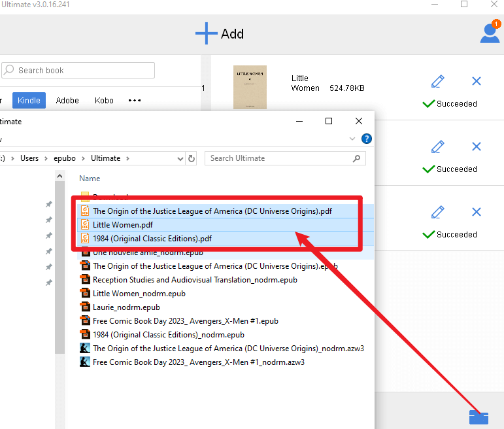Viewport: 504px width, 429px height.
Task: Sort by the Name column header
Action: point(90,179)
